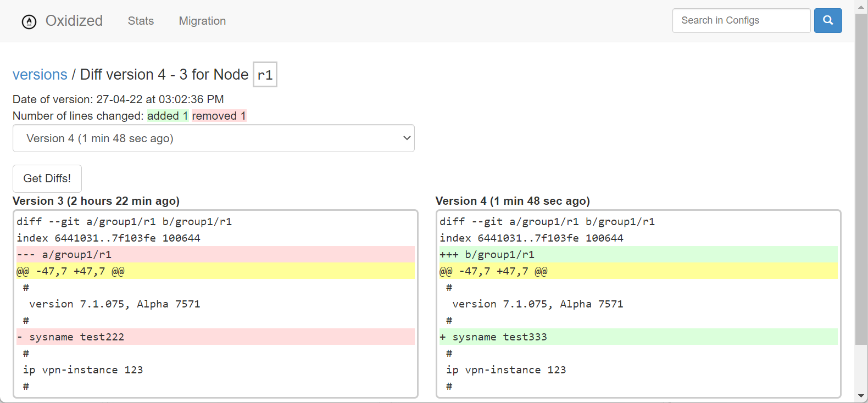Open the Oxidized home brand link
The height and width of the screenshot is (403, 868).
[74, 21]
